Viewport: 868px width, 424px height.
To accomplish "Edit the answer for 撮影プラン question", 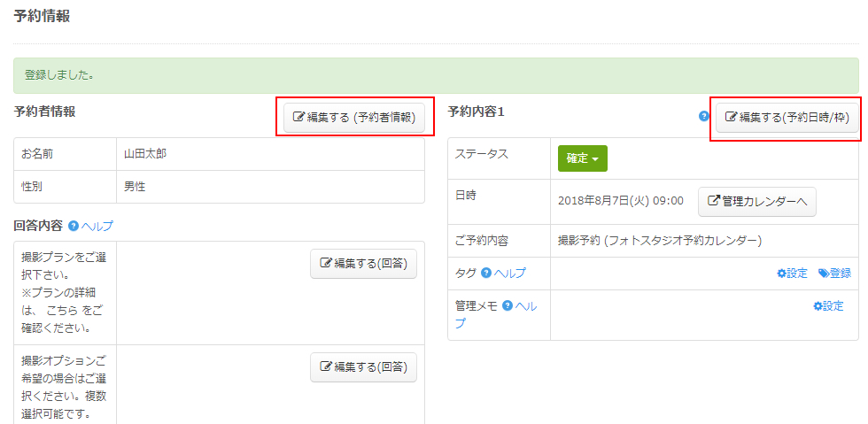I will (x=363, y=263).
